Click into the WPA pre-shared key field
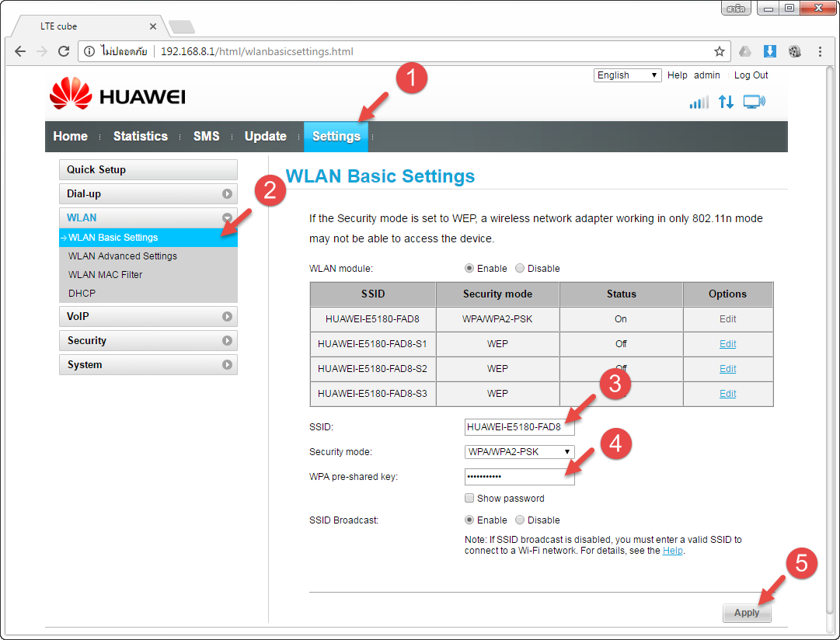 pos(519,477)
